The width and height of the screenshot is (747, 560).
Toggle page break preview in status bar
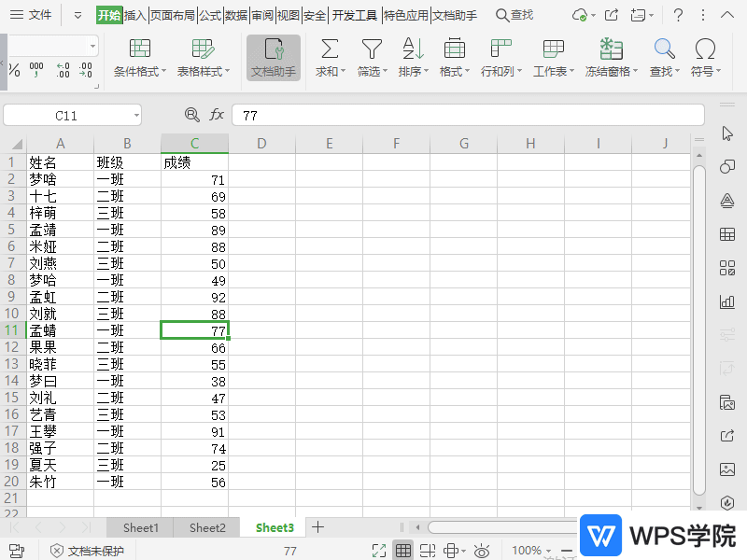point(428,551)
